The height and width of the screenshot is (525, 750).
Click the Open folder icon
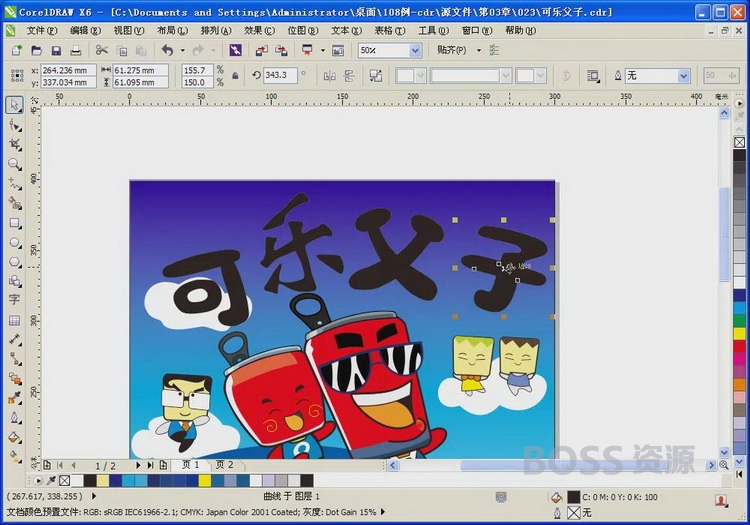tap(36, 50)
